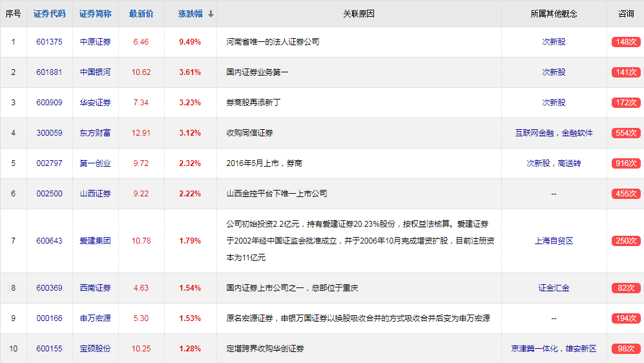
Task: Click the 455次 consultation button
Action: coord(626,194)
